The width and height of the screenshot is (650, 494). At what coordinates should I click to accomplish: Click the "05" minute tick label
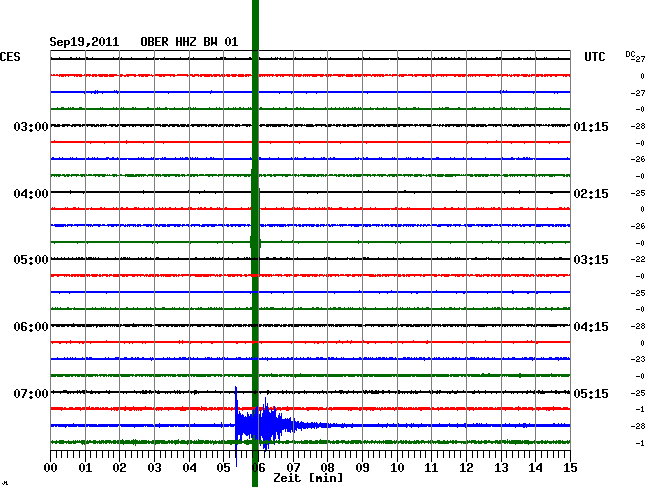pyautogui.click(x=223, y=468)
